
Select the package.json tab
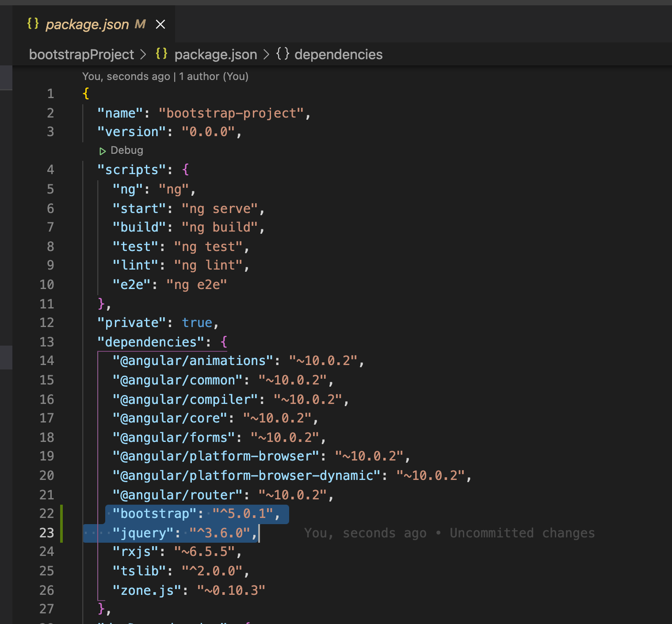tap(87, 24)
